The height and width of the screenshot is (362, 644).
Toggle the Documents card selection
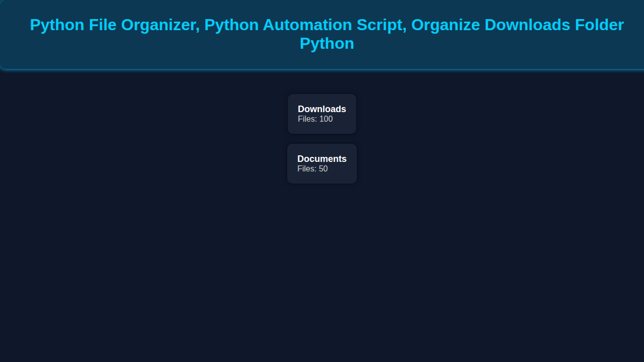[x=321, y=163]
